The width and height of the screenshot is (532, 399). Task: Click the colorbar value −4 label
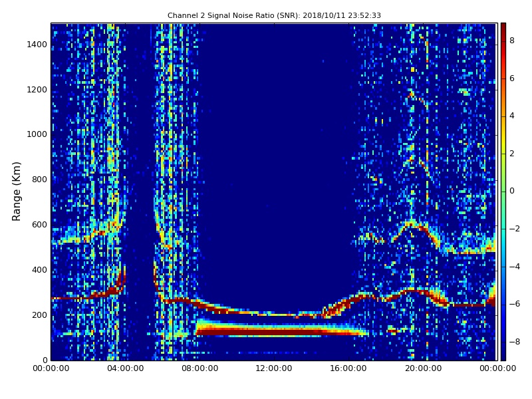click(515, 267)
